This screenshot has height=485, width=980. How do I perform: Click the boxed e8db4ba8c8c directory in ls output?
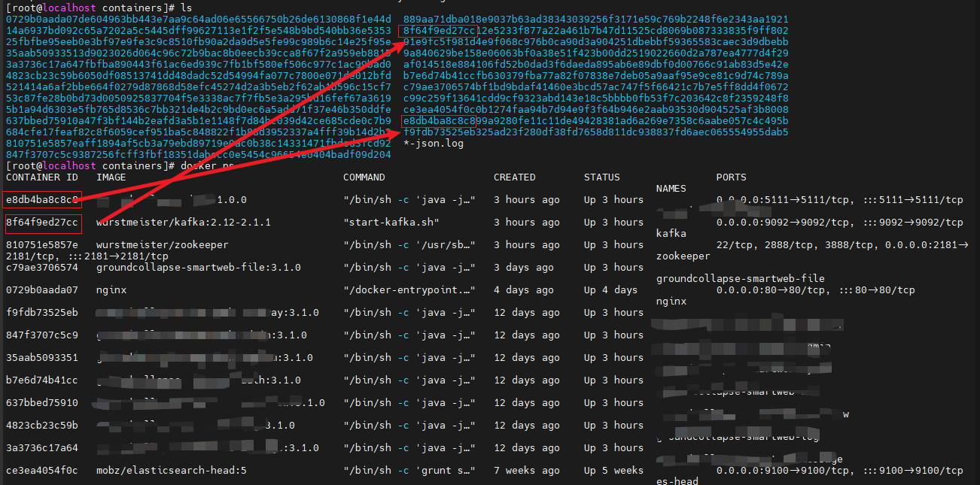(440, 121)
